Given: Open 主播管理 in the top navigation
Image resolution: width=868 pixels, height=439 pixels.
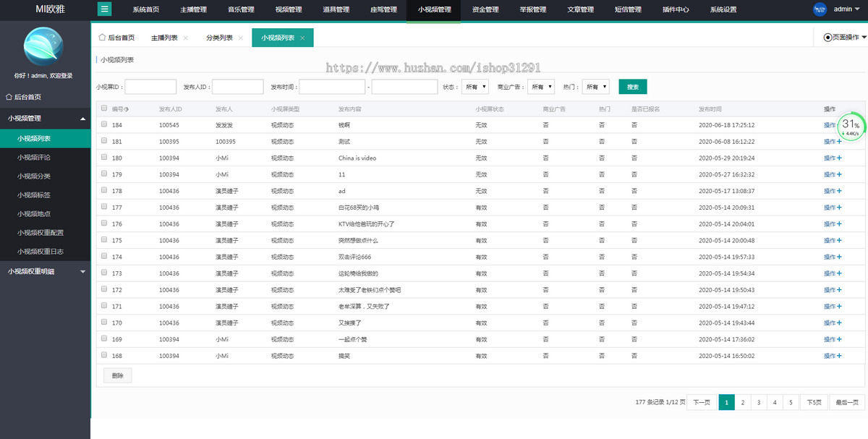Looking at the screenshot, I should coord(193,9).
